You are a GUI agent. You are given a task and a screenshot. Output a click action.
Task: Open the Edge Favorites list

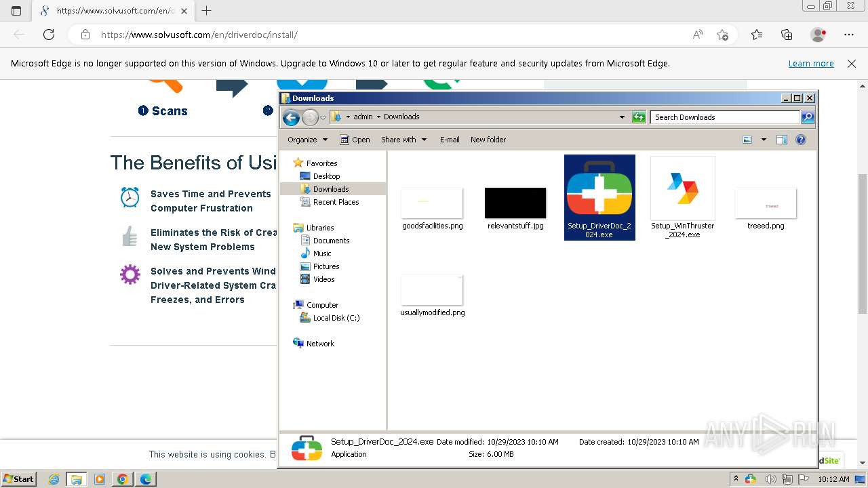[757, 35]
